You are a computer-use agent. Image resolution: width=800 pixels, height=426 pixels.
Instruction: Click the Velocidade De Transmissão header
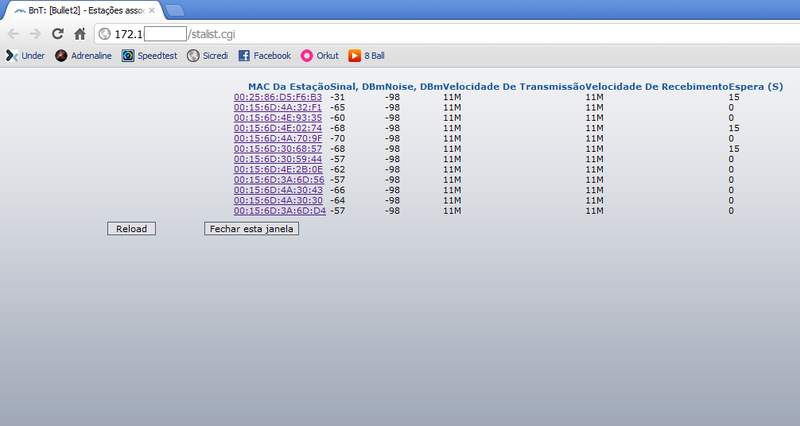(x=514, y=87)
